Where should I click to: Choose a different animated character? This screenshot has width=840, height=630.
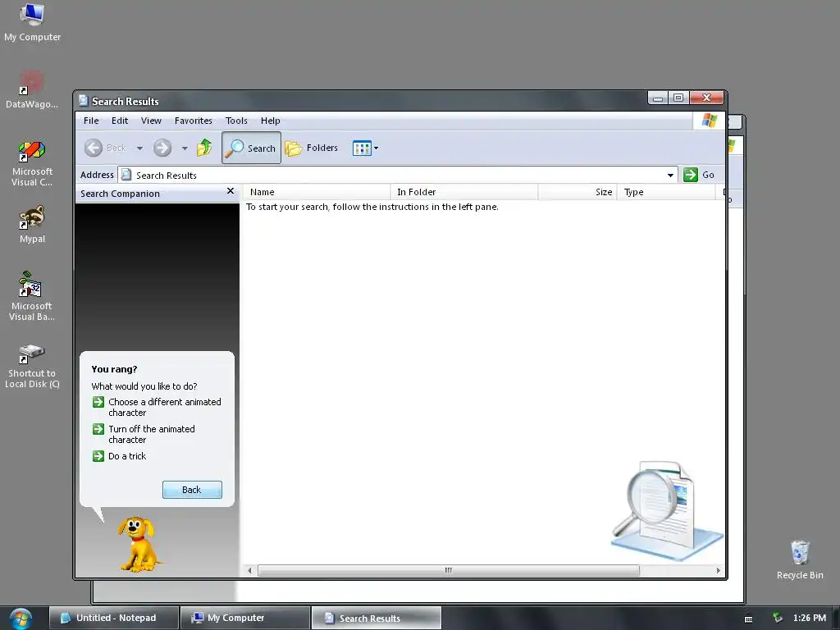coord(157,407)
